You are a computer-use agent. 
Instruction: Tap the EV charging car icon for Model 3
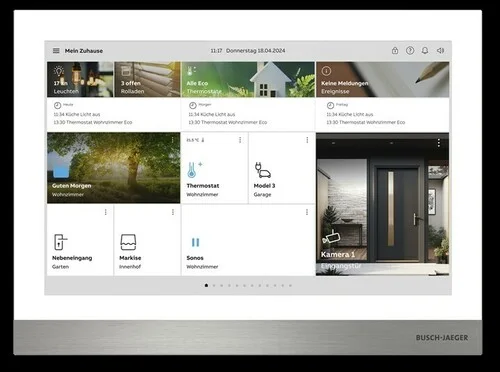pos(263,170)
